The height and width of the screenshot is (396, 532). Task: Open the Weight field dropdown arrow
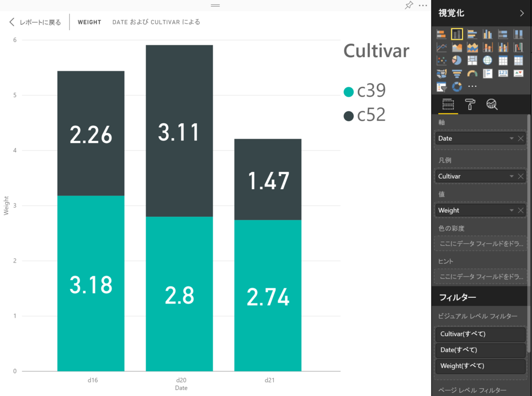point(511,210)
